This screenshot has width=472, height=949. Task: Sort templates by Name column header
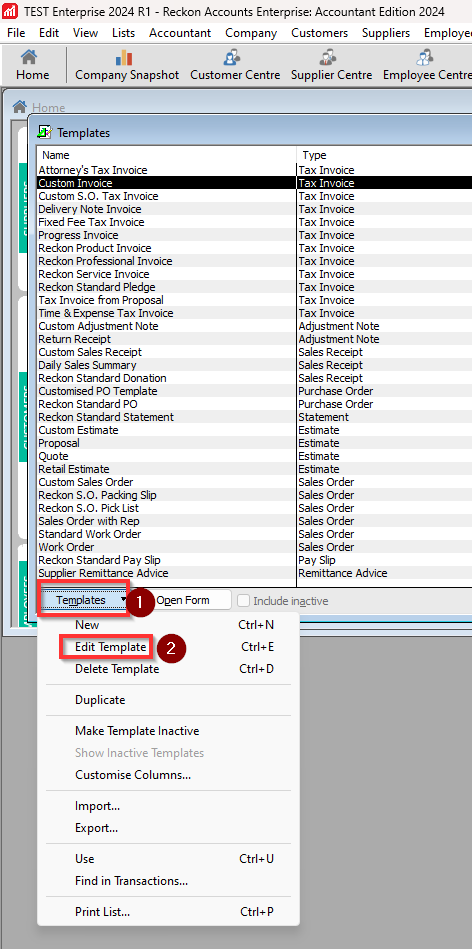(166, 155)
